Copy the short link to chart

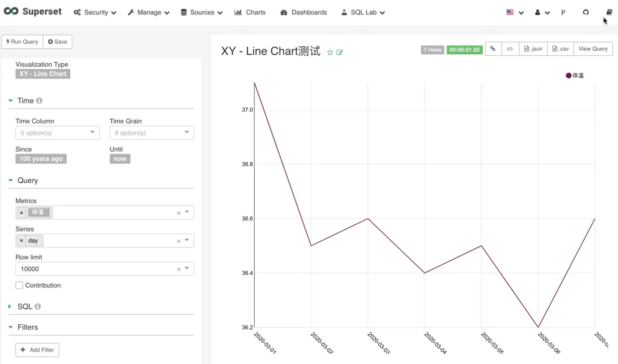pos(493,49)
